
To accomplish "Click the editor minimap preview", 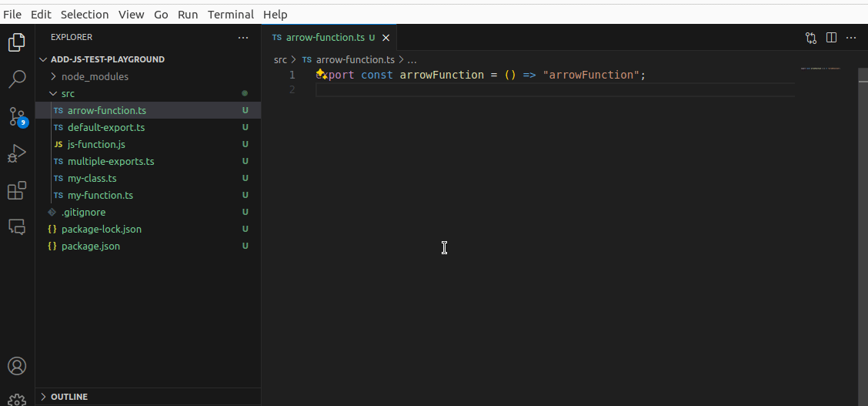I will (x=821, y=69).
